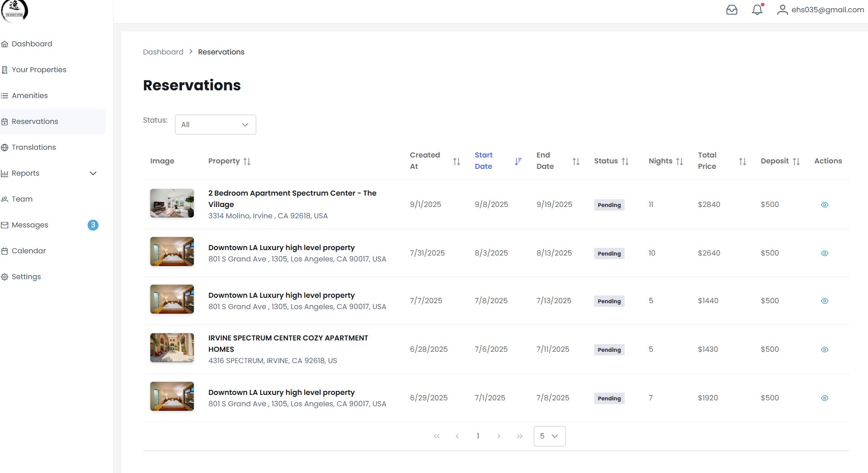The width and height of the screenshot is (868, 473).
Task: Go to next page in pagination
Action: point(498,436)
